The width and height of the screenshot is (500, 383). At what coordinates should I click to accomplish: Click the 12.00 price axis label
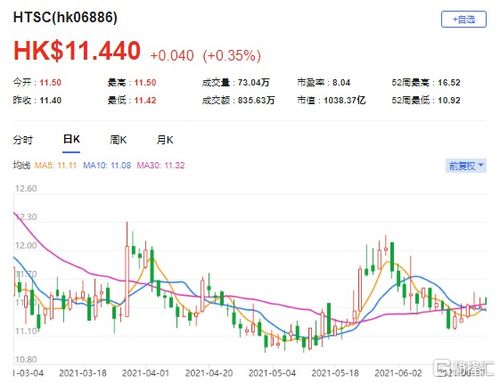coord(26,246)
